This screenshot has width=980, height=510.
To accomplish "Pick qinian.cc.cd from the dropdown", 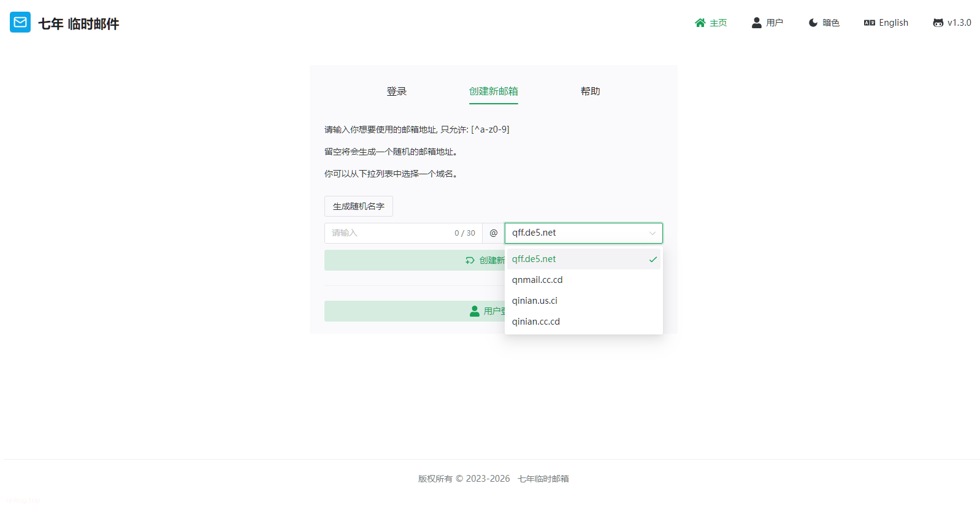I will (535, 322).
